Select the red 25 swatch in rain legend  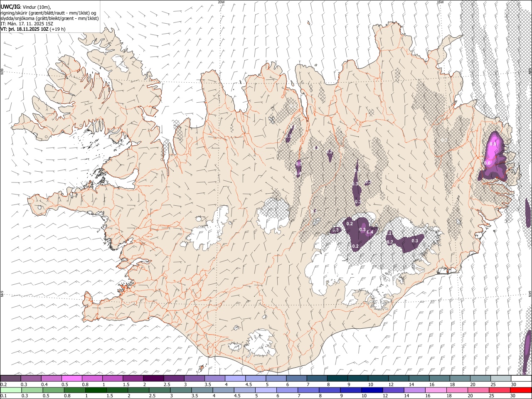click(x=500, y=390)
